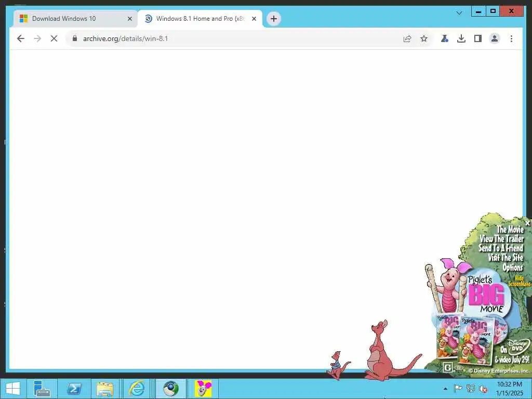Toggle the side panel icon
Image resolution: width=532 pixels, height=399 pixels.
[478, 38]
